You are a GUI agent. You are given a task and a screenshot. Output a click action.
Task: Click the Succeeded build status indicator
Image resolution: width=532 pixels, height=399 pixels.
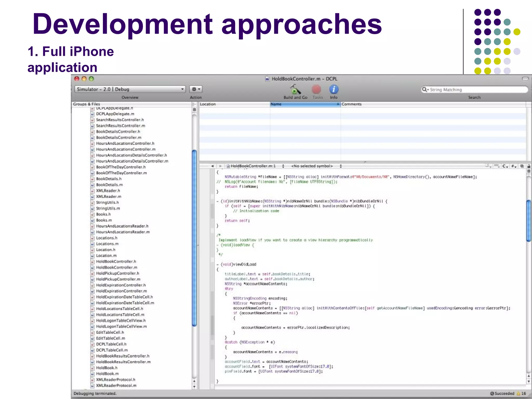coord(502,394)
